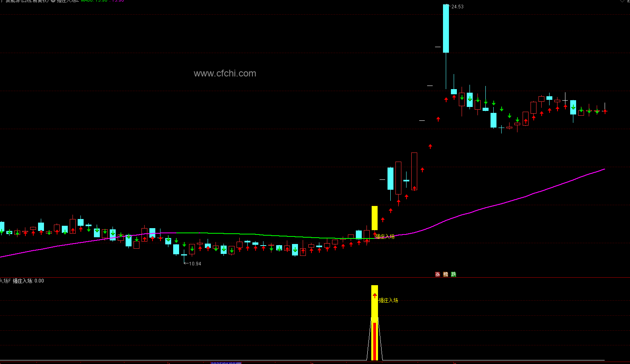Click 强庄入场 label on main chart

coord(385,236)
